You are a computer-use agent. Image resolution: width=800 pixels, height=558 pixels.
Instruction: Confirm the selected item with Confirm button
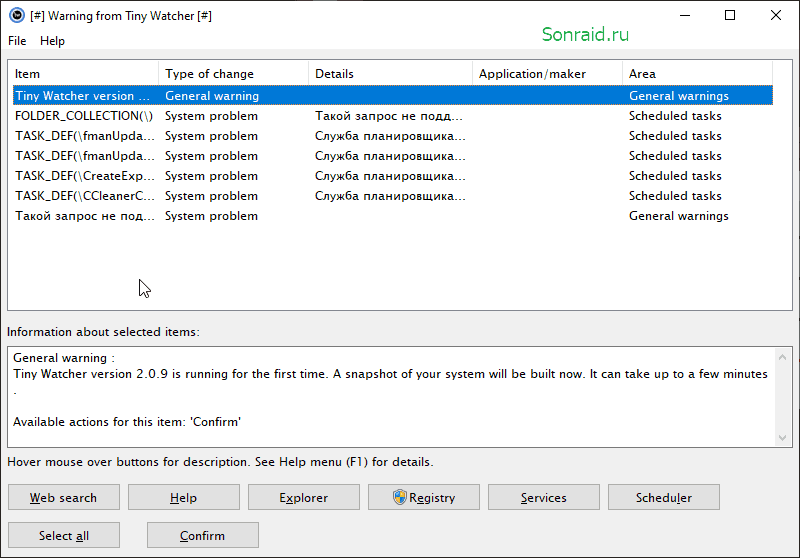pos(203,535)
